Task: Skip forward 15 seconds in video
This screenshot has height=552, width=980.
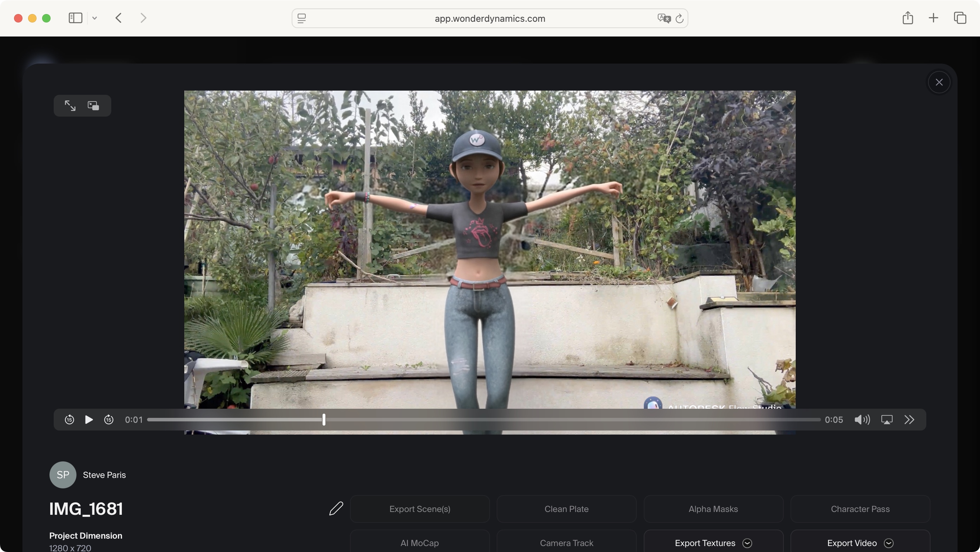Action: [x=109, y=420]
